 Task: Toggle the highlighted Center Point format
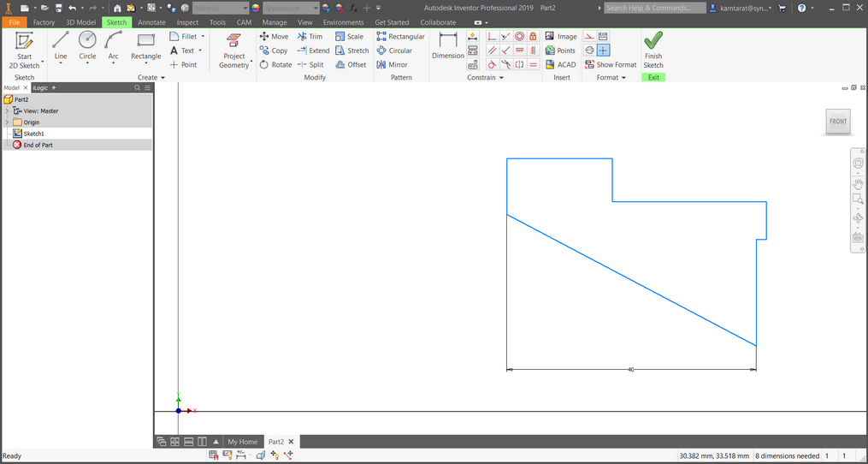(x=604, y=51)
